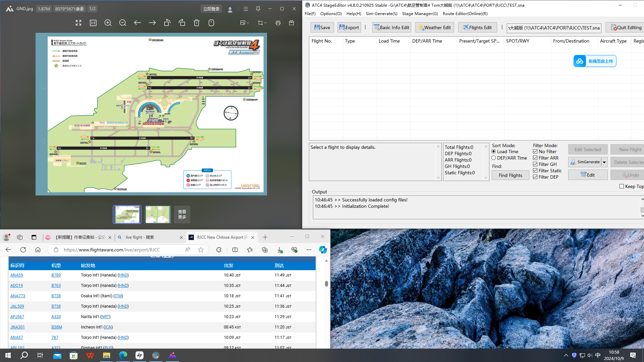Click the FlightAware URL address bar

point(112,250)
